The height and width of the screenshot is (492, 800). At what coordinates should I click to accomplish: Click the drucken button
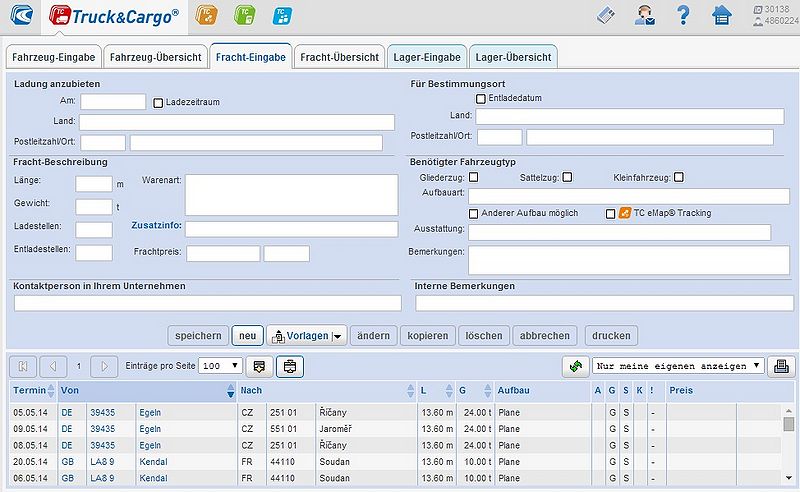click(611, 336)
